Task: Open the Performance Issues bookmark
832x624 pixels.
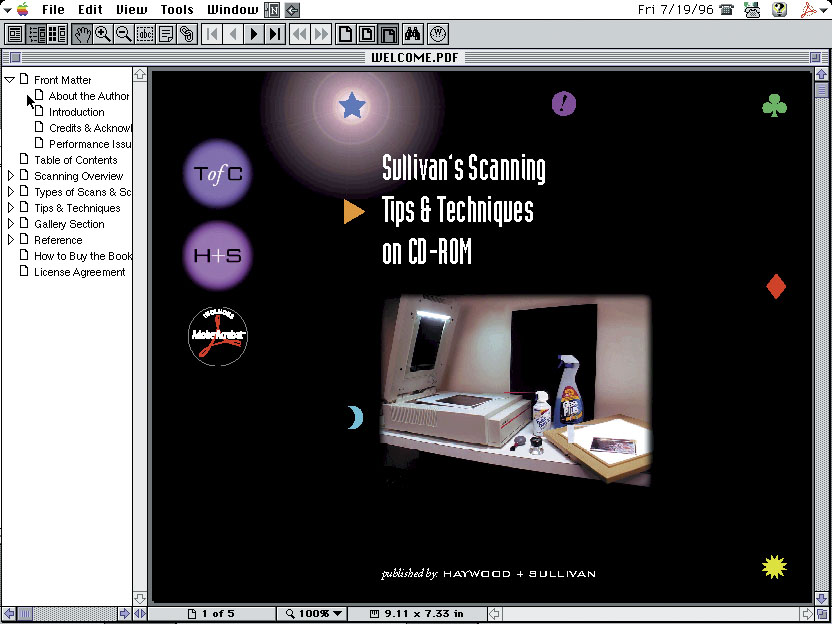Action: 90,144
